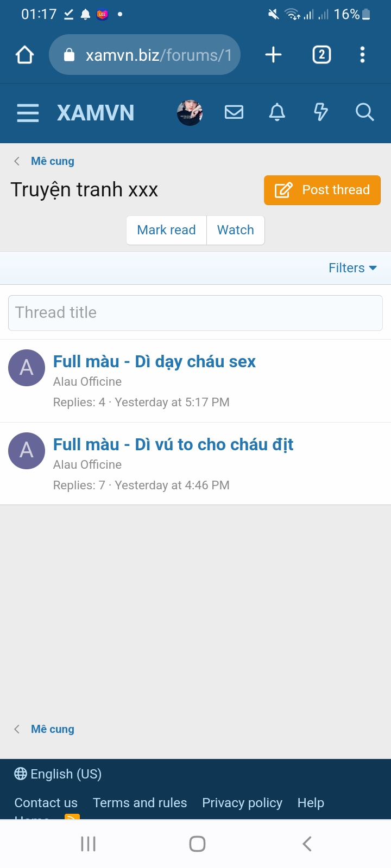The image size is (391, 868).
Task: Open the browser tab switcher
Action: (321, 55)
